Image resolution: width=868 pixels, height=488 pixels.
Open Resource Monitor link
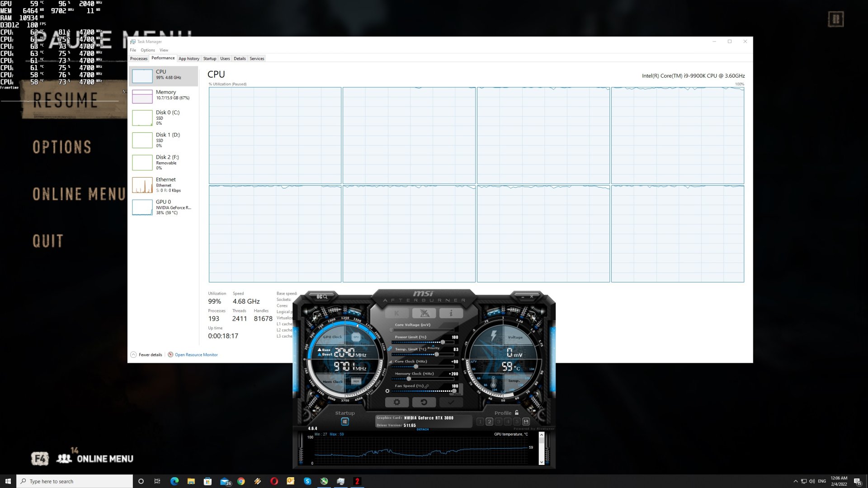(196, 355)
